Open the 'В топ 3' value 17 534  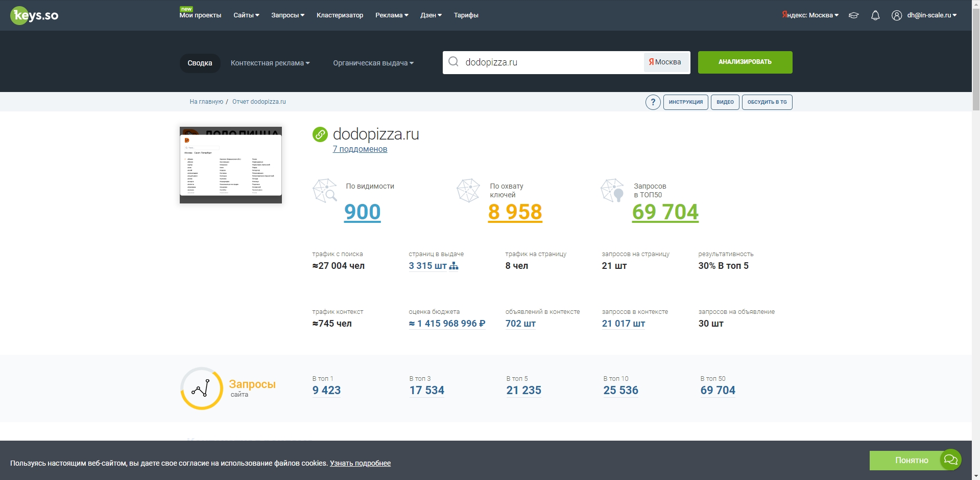click(x=427, y=391)
